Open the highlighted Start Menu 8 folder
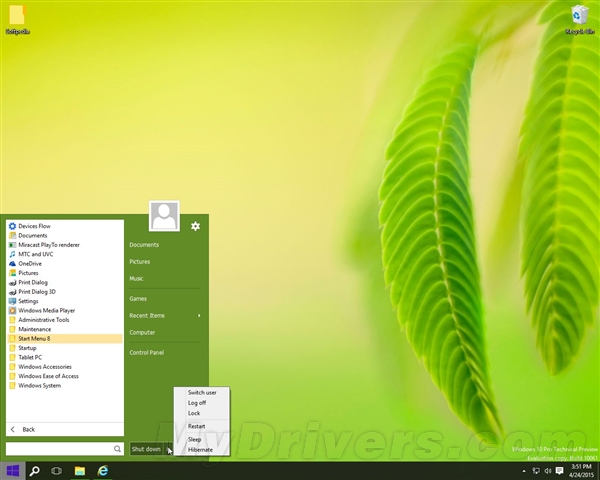 [65, 339]
